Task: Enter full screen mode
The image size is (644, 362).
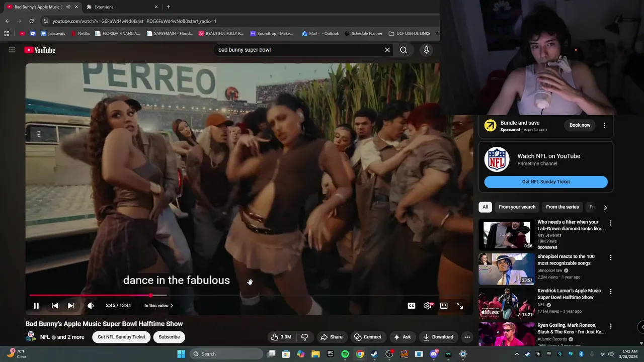Action: pyautogui.click(x=460, y=306)
